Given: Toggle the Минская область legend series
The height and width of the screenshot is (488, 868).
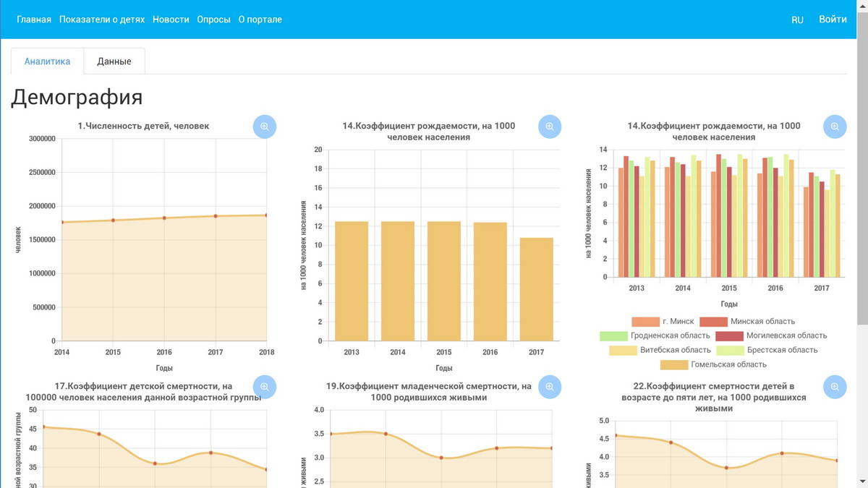Looking at the screenshot, I should 746,322.
